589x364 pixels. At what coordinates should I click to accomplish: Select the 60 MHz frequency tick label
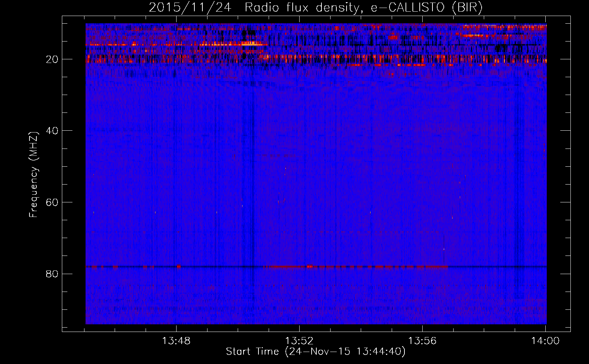pos(52,202)
